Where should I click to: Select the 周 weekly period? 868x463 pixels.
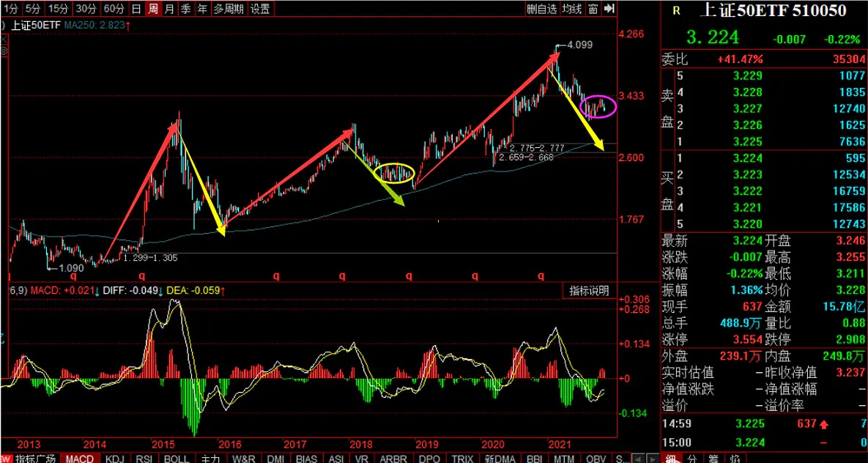153,8
